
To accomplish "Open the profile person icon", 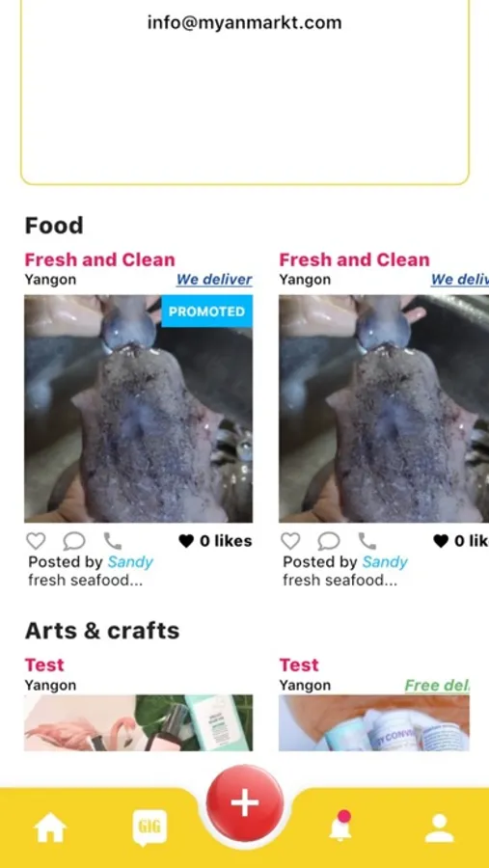I will 439,828.
